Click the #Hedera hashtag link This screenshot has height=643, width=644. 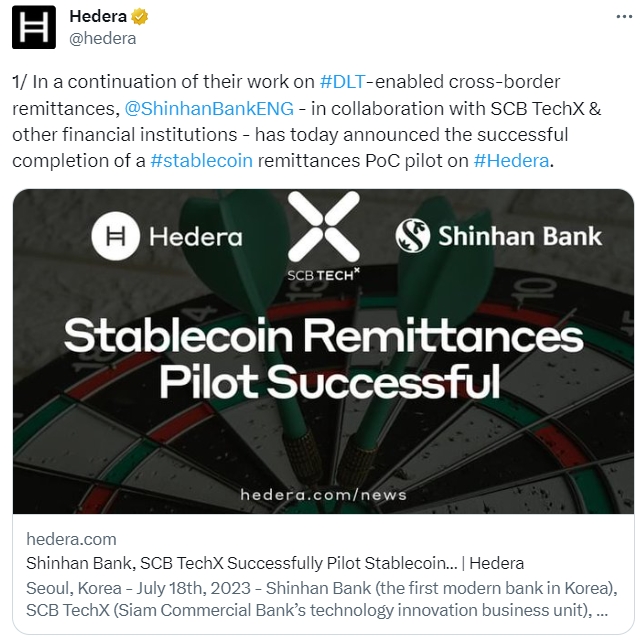(x=511, y=160)
